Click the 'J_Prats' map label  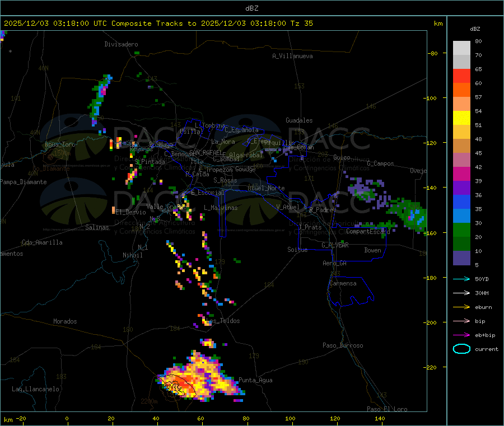310,227
